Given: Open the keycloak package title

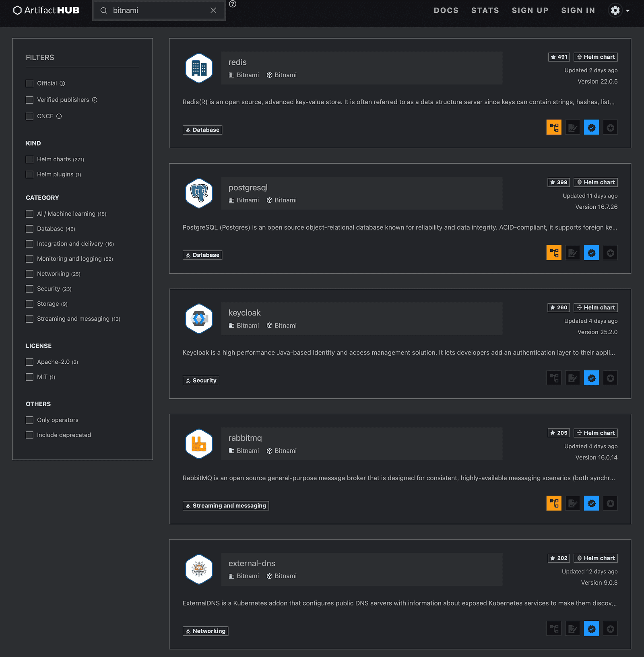Looking at the screenshot, I should [244, 313].
